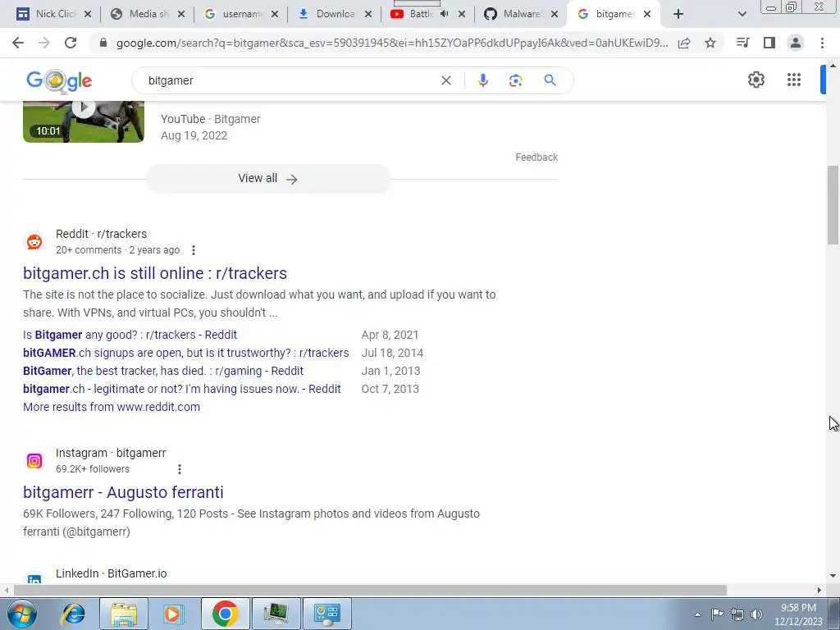
Task: Open the Chrome side panel
Action: point(769,43)
